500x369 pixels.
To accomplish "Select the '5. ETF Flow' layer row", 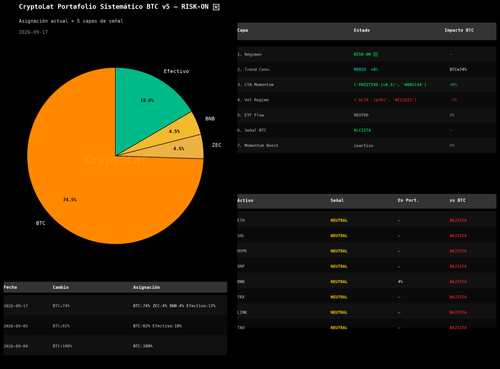I will 367,115.
